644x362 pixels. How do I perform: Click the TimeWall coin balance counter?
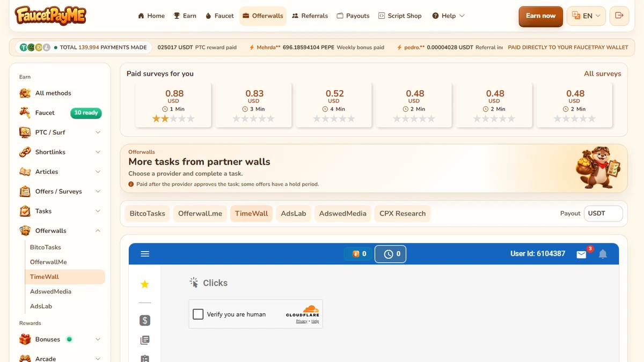(x=358, y=254)
